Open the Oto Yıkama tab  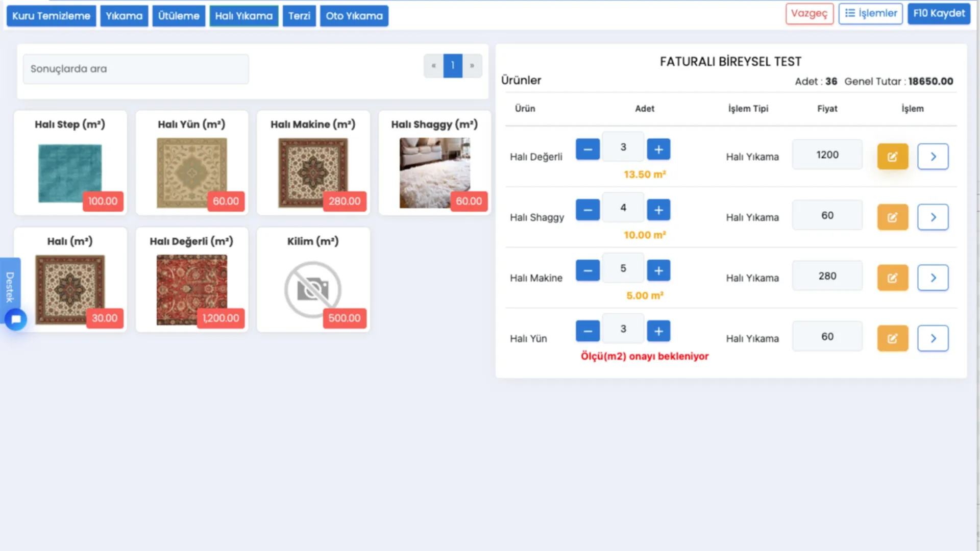[x=354, y=16]
